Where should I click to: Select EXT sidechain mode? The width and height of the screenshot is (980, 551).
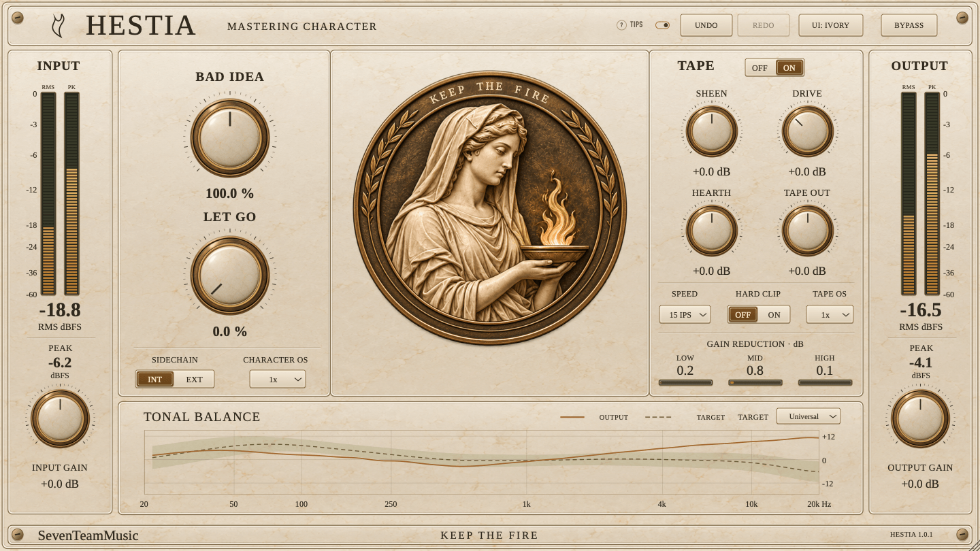click(x=195, y=379)
